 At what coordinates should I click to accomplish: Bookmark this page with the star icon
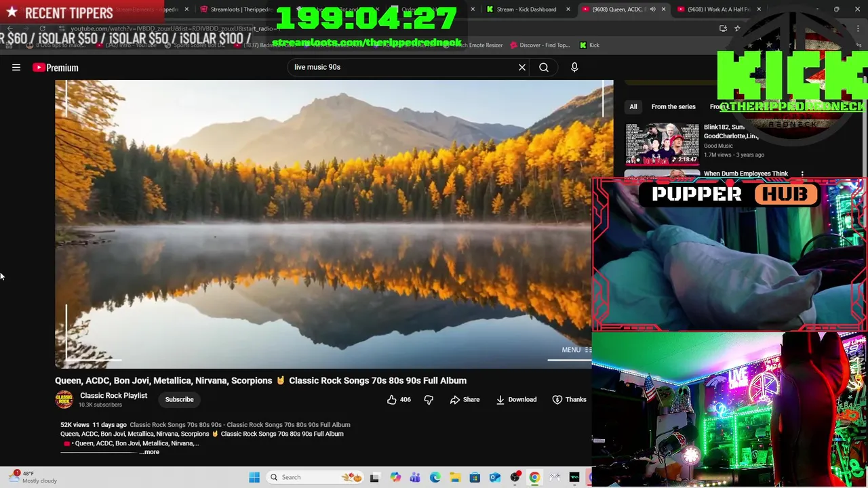coord(737,28)
